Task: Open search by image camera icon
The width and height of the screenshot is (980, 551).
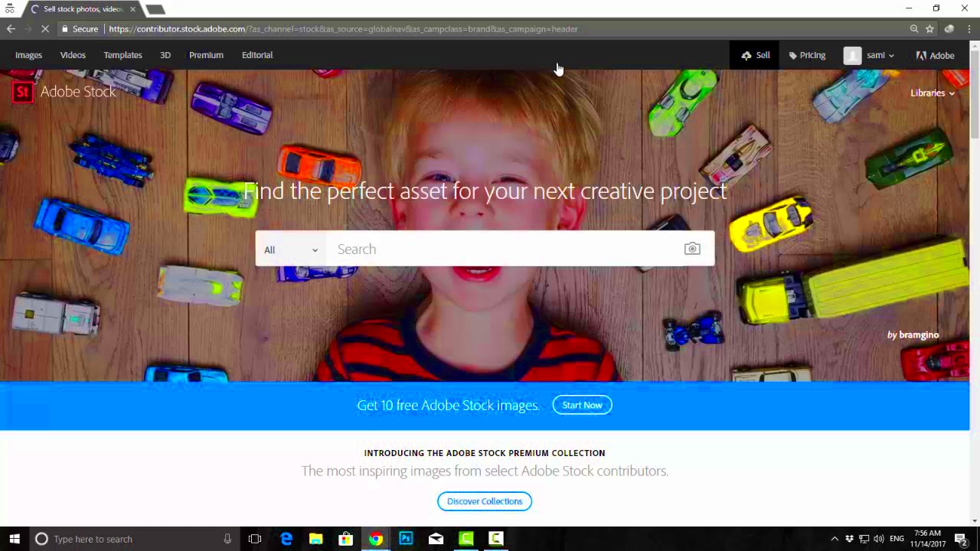Action: click(691, 249)
